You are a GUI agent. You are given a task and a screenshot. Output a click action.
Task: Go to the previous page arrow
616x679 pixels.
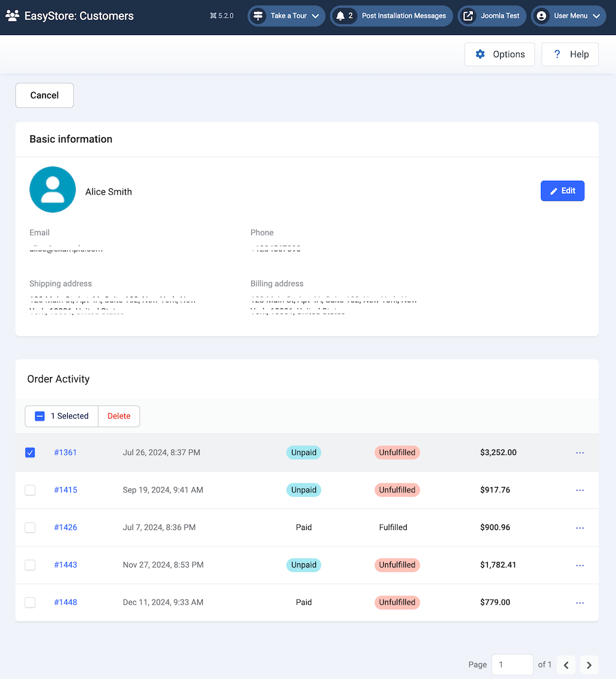pos(566,665)
